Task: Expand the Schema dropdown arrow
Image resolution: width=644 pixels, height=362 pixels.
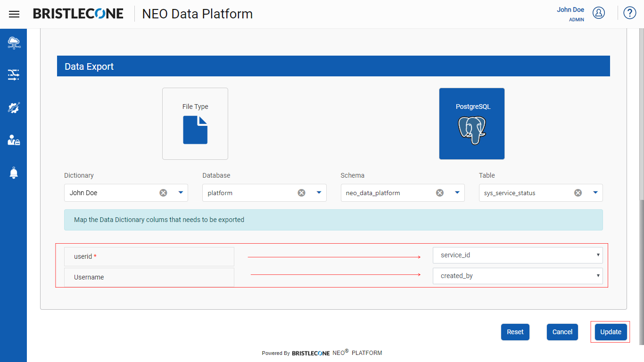Action: coord(457,192)
